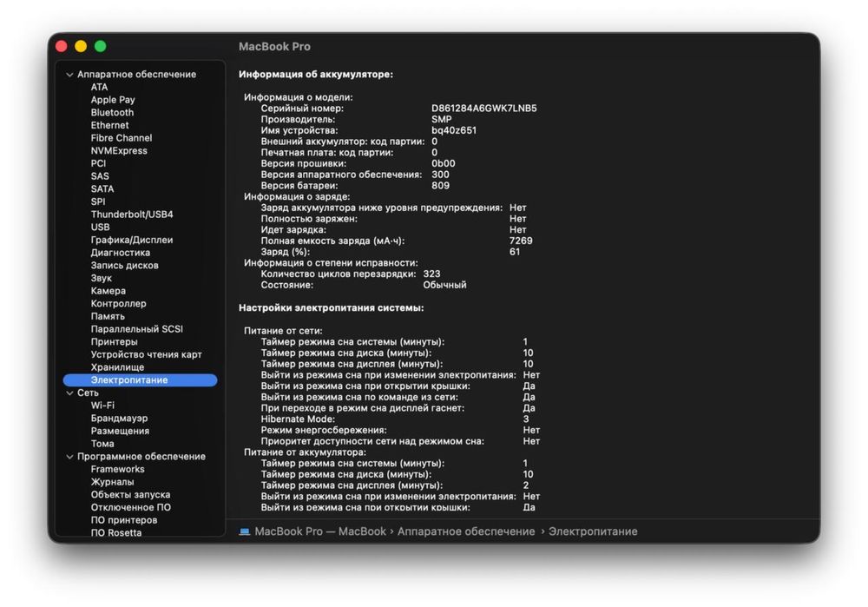This screenshot has height=607, width=868.
Task: Open Frameworks software entry
Action: 117,469
